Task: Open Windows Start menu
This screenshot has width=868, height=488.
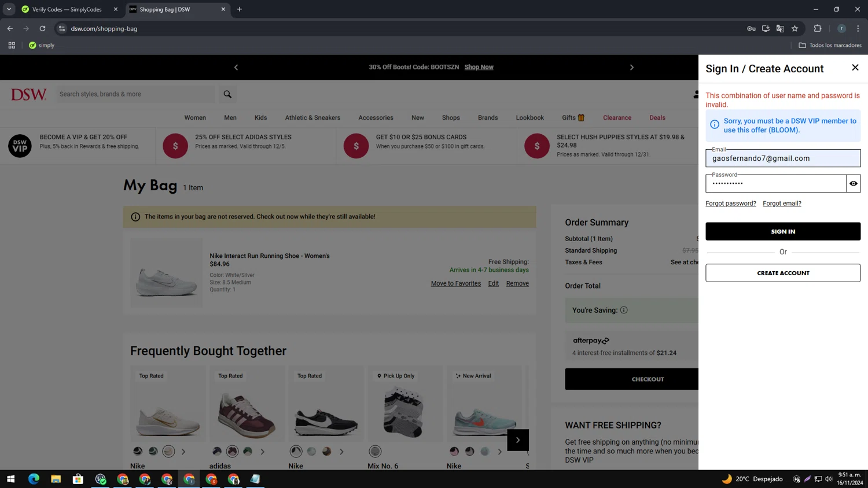Action: click(10, 479)
